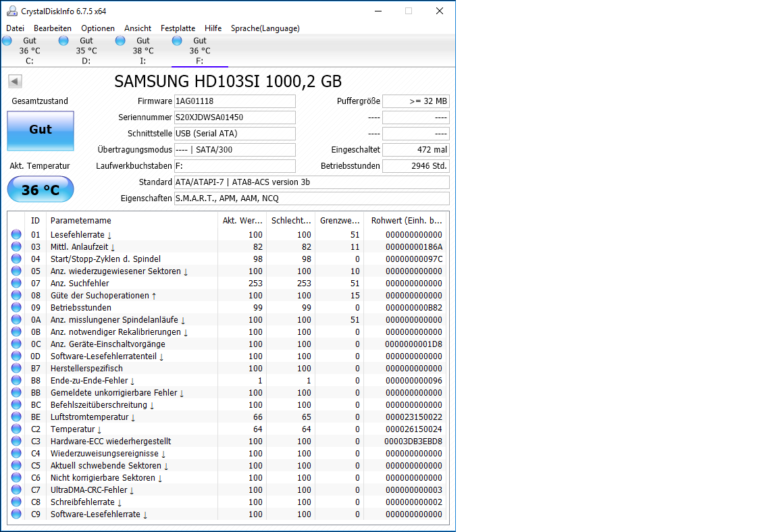Click status icon of Schreibfehlerrate row
Image resolution: width=778 pixels, height=532 pixels.
16,502
